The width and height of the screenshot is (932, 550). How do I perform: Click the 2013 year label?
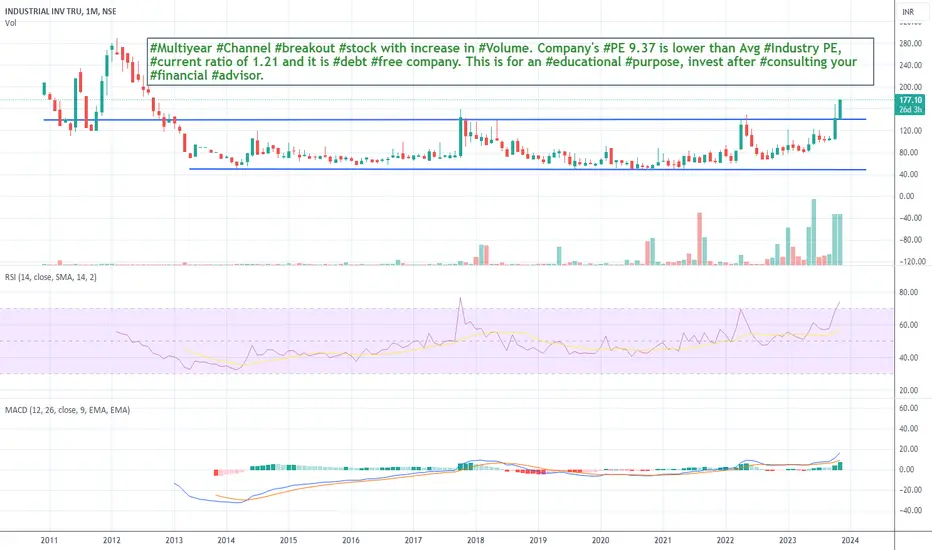click(174, 540)
